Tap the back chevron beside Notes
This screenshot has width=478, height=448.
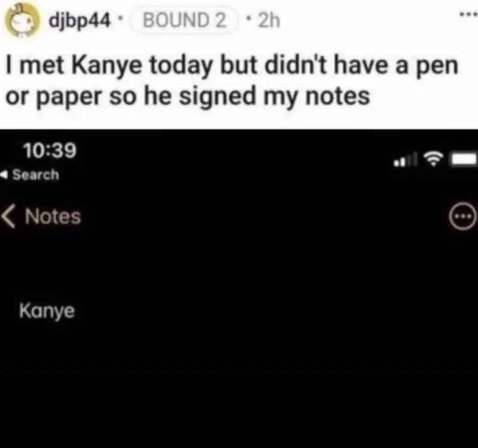click(x=8, y=216)
